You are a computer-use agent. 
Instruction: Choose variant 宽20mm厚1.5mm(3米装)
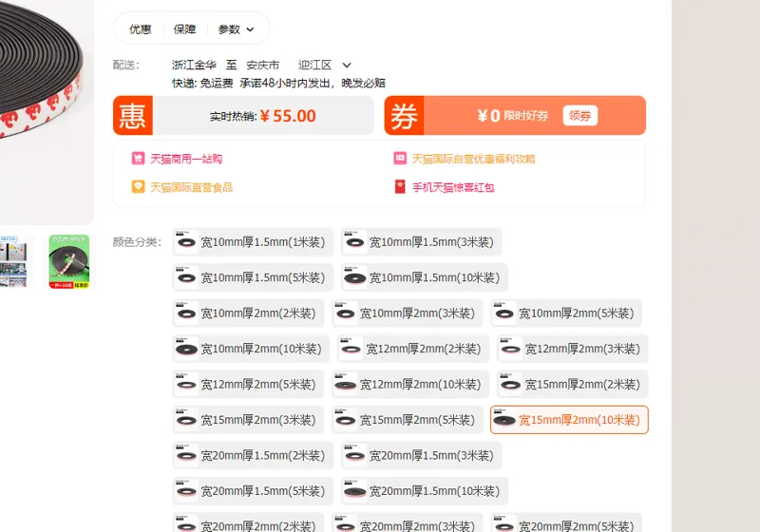click(x=421, y=455)
